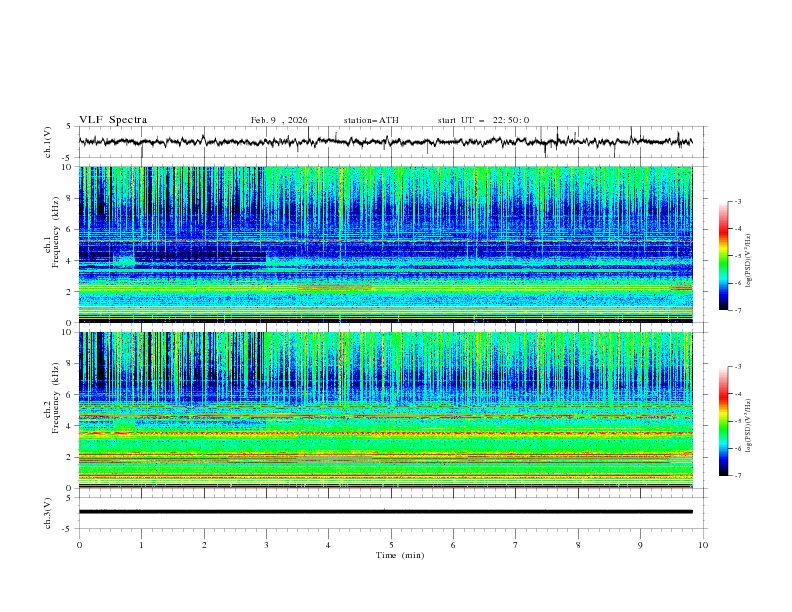
Task: Click the "2" tick on the time axis
Action: point(204,545)
